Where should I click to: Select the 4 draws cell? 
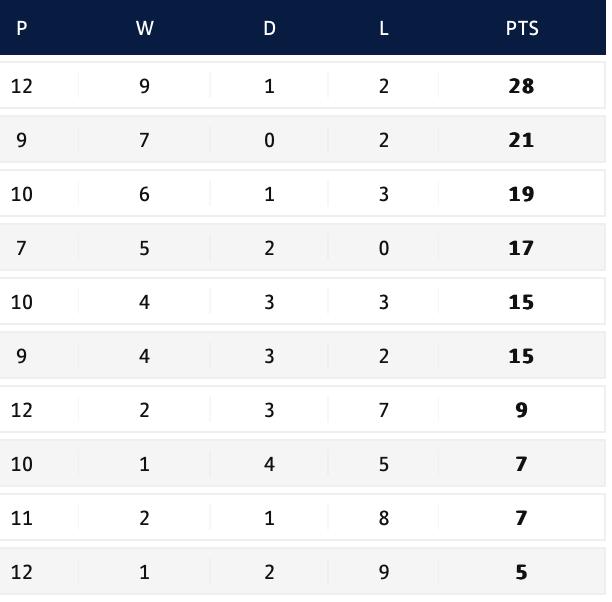pos(269,464)
